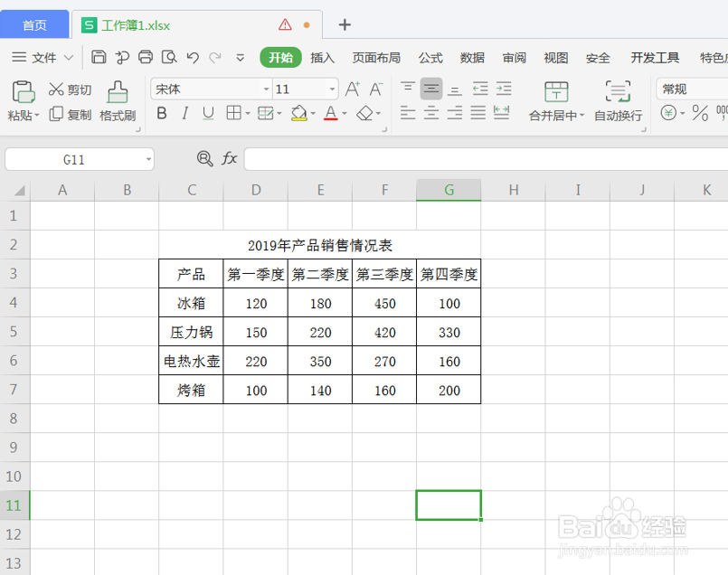728x575 pixels.
Task: Switch to the 数据 (Data) ribbon tab
Action: 471,57
